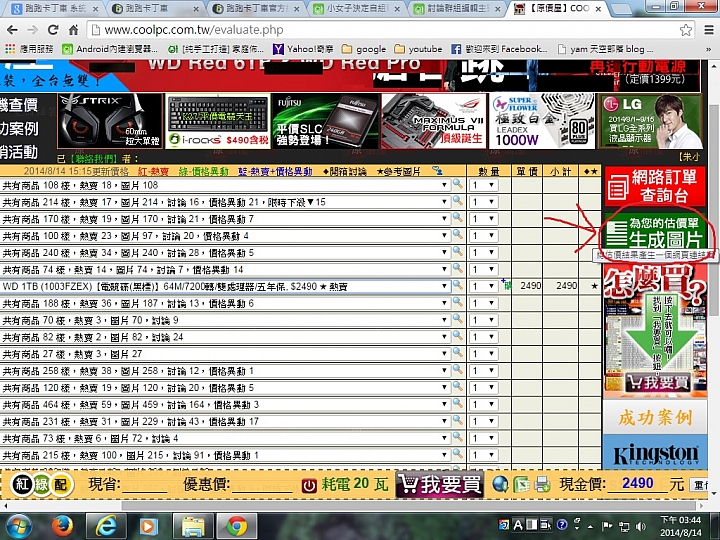
Task: Expand the product list with 231 items
Action: [225, 421]
